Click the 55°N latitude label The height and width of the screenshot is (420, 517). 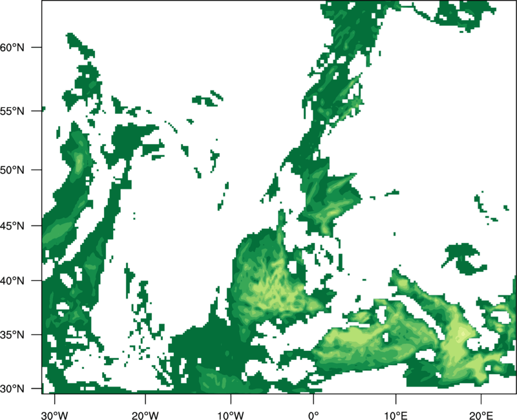coord(12,111)
